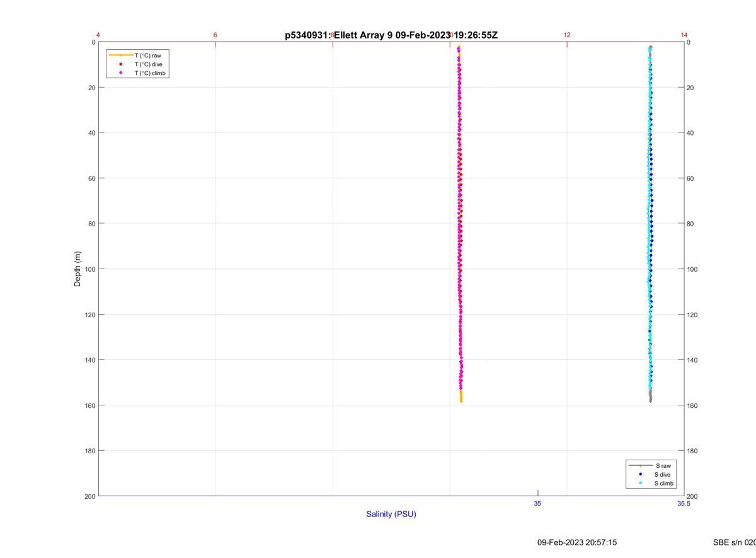Viewport: 756px width, 558px height.
Task: Click depth tick 200 on the right axis
Action: click(x=692, y=496)
